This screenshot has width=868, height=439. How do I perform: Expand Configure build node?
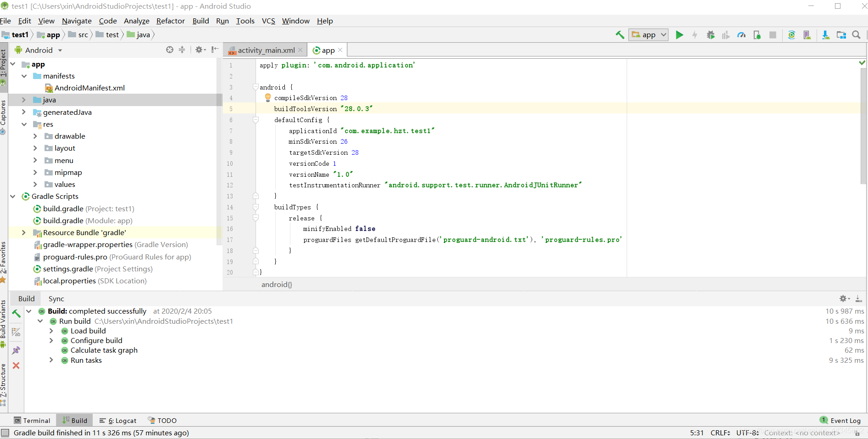click(x=51, y=340)
